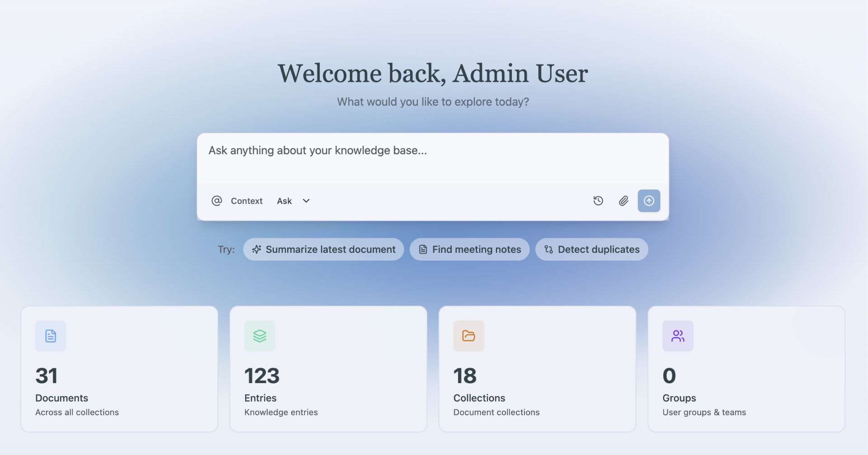Viewport: 868px width, 455px height.
Task: Click the orange Collections folder icon
Action: click(468, 336)
